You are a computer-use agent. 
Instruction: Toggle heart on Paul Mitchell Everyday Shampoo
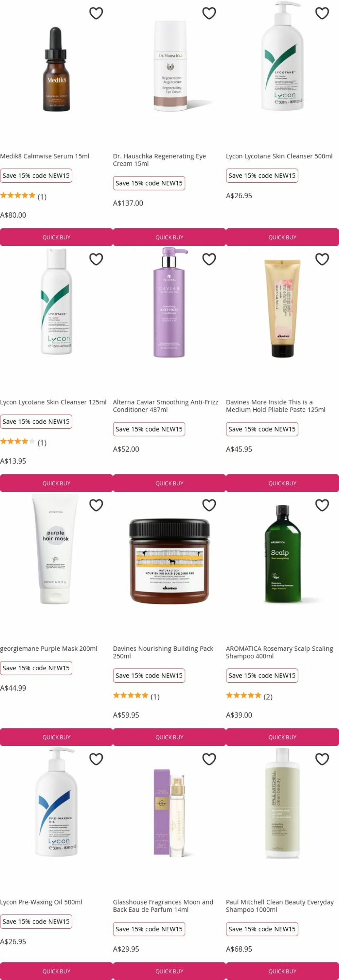click(322, 759)
